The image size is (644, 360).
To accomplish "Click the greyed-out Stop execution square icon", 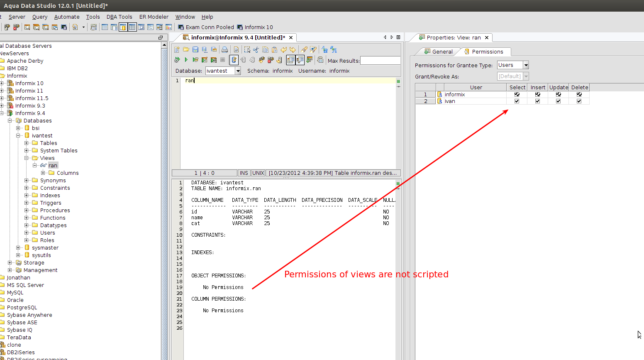I will 223,60.
